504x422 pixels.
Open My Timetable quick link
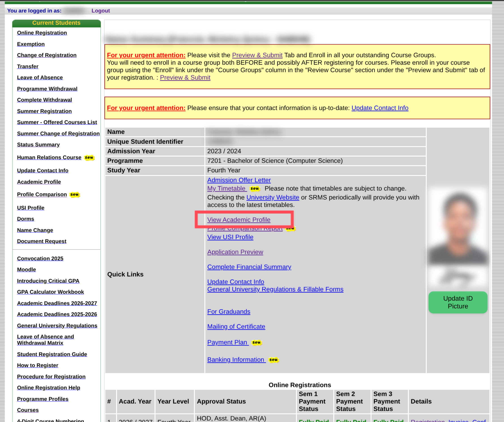tap(227, 188)
